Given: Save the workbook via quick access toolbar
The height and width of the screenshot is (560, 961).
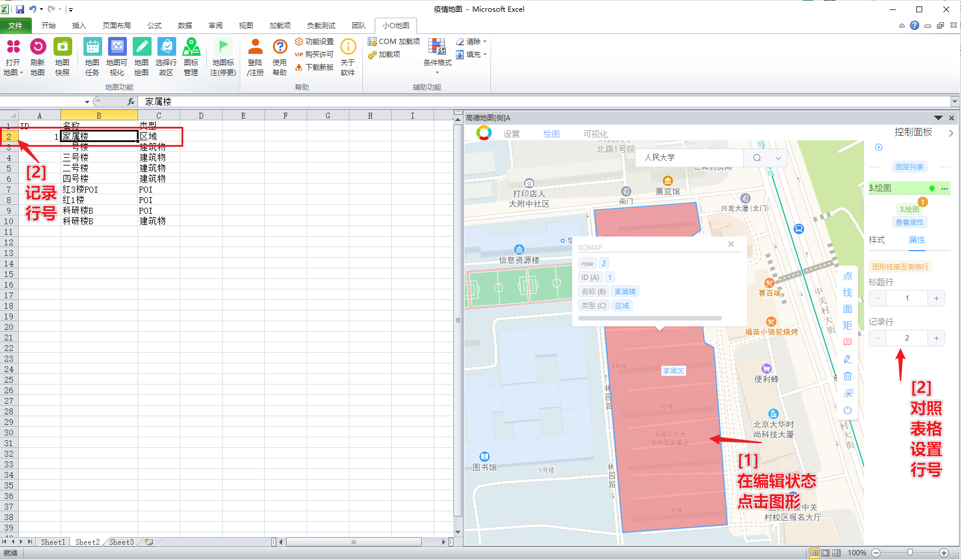Looking at the screenshot, I should point(20,9).
